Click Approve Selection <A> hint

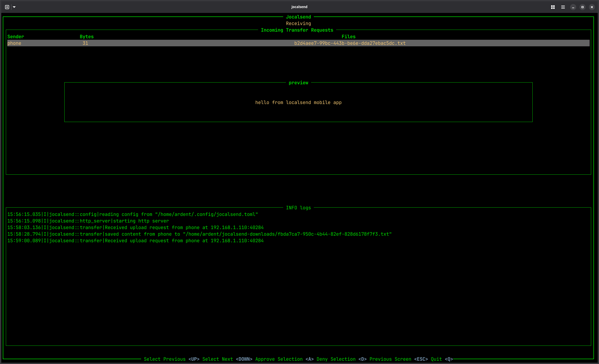point(284,359)
